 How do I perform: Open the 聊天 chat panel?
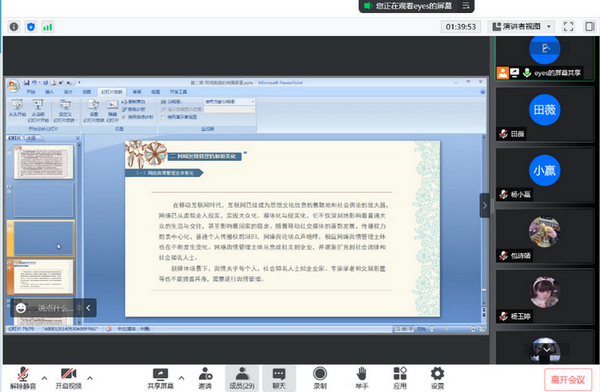pos(279,378)
